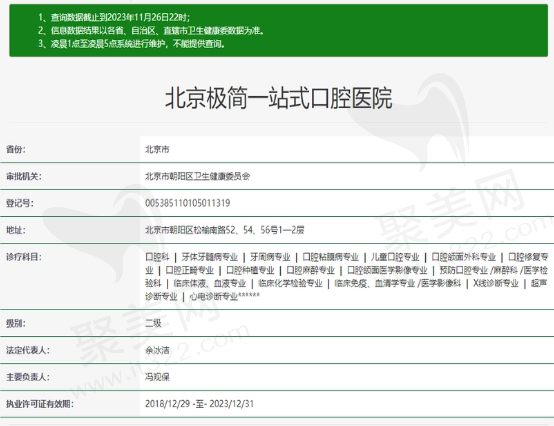
Task: Click the 主要负责人 label
Action: pos(28,377)
